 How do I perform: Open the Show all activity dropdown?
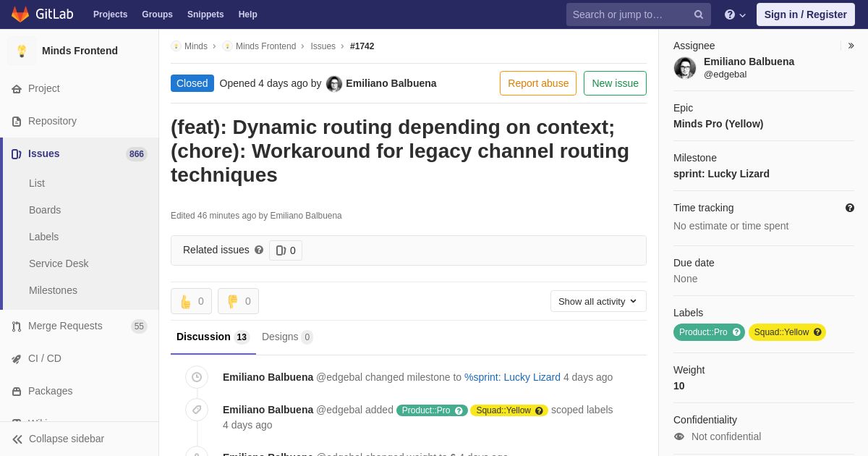598,301
